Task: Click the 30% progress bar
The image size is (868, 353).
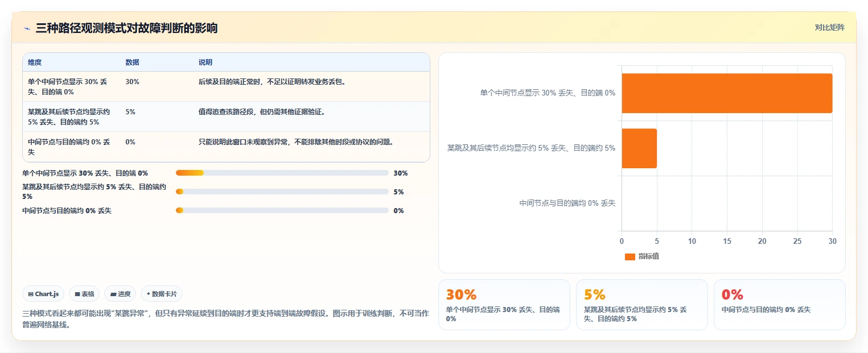Action: [x=282, y=173]
